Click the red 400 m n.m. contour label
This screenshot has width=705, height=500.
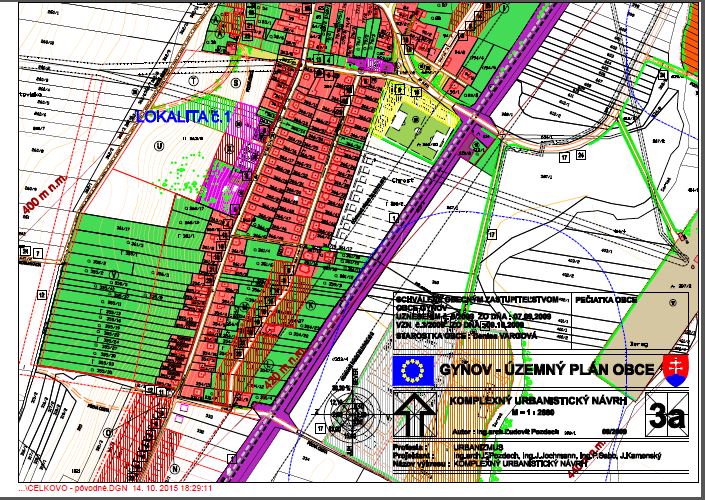[x=33, y=197]
